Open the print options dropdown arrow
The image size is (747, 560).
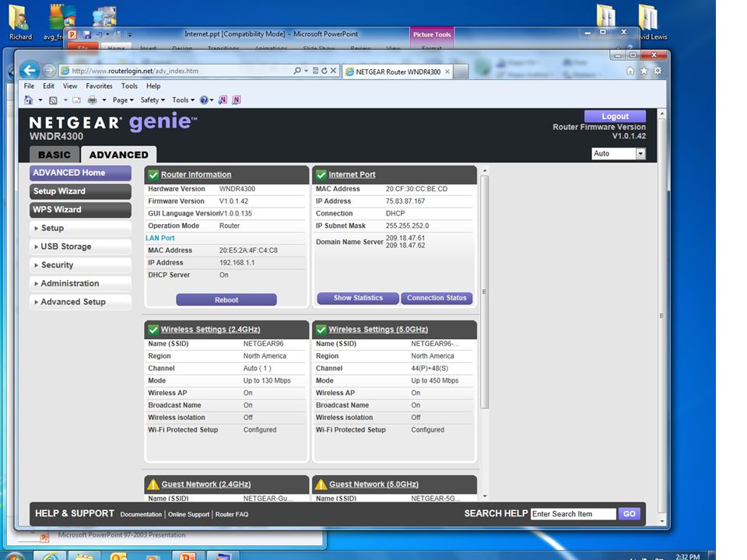click(x=103, y=100)
